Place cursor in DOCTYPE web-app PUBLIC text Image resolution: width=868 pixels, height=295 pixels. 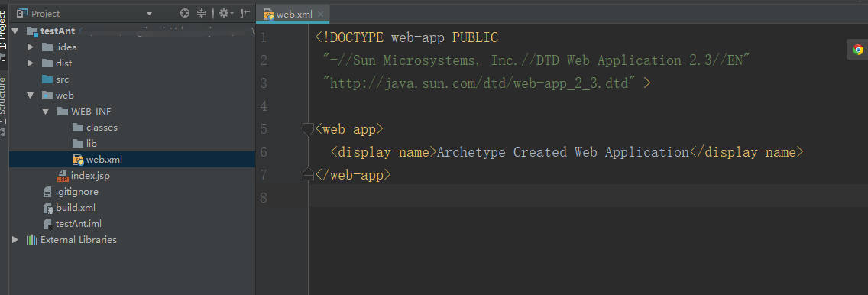tap(407, 37)
